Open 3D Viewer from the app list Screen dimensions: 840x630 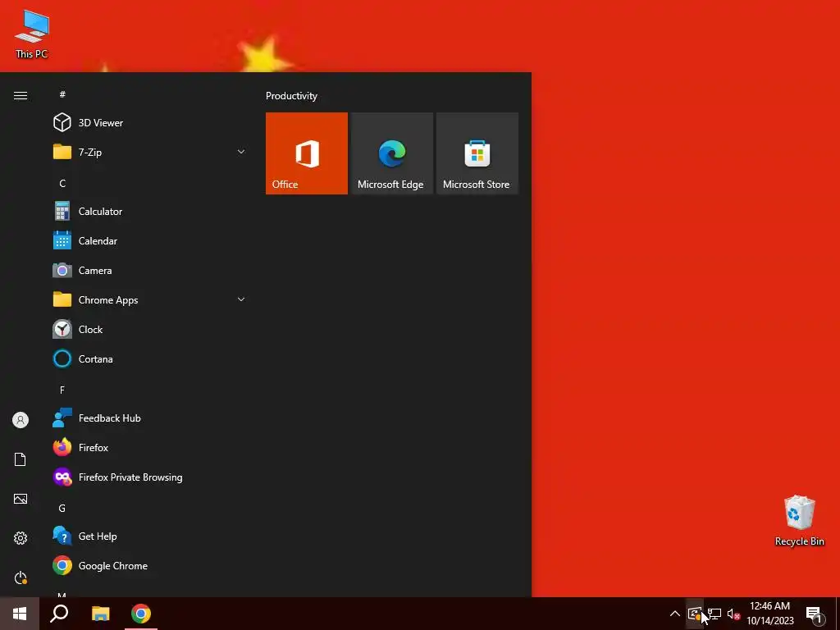pos(150,123)
